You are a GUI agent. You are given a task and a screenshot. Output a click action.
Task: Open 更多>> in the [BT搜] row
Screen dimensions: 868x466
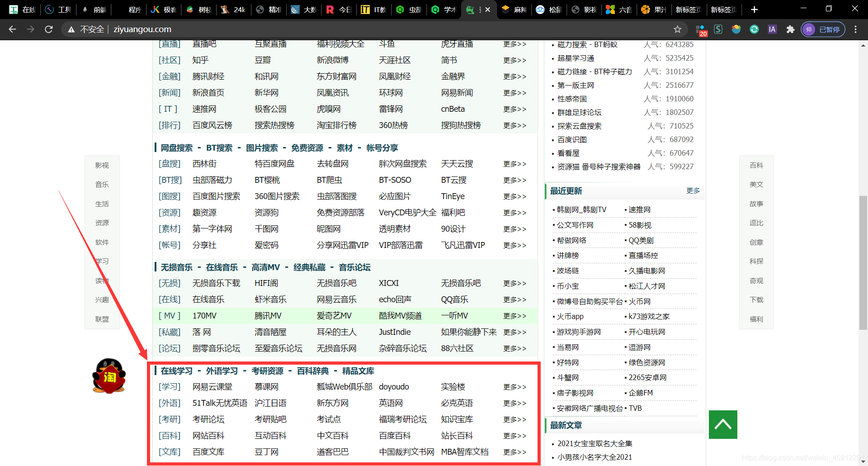515,180
